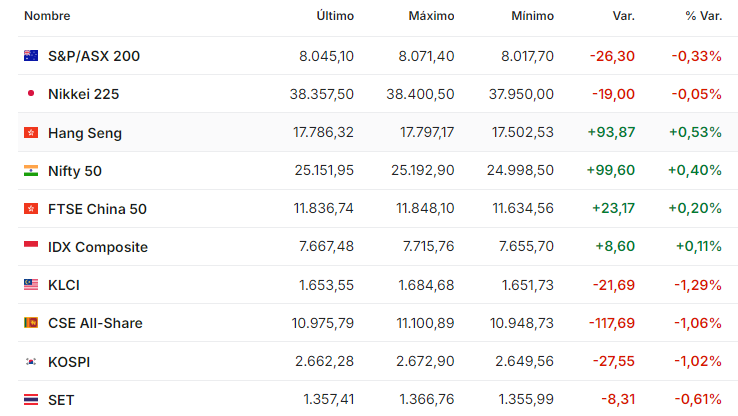Open the Hang Seng index link
The height and width of the screenshot is (416, 738).
click(x=85, y=133)
